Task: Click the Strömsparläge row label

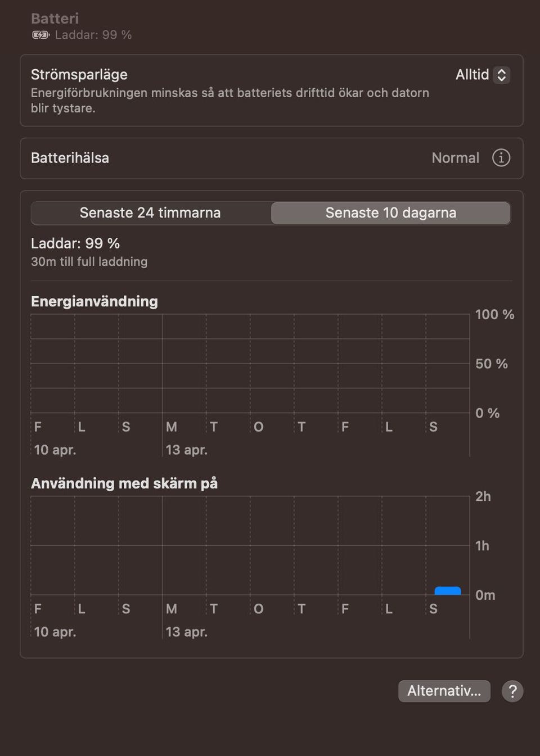Action: pyautogui.click(x=79, y=75)
